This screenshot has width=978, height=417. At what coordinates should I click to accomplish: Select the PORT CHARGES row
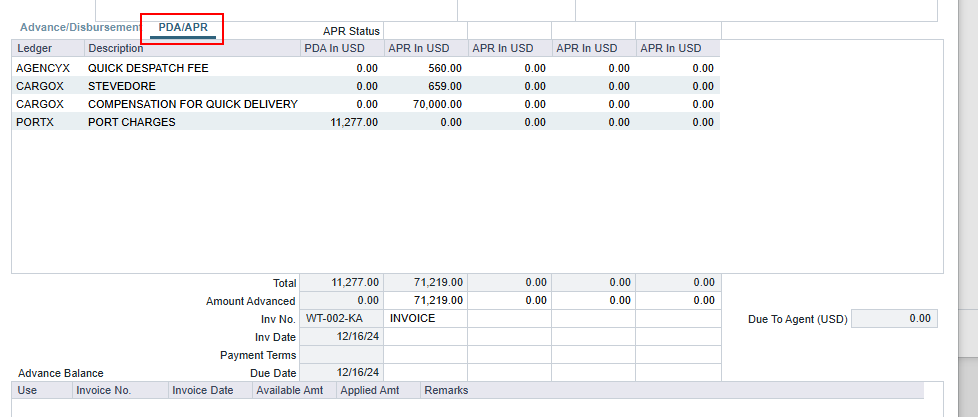tap(132, 122)
